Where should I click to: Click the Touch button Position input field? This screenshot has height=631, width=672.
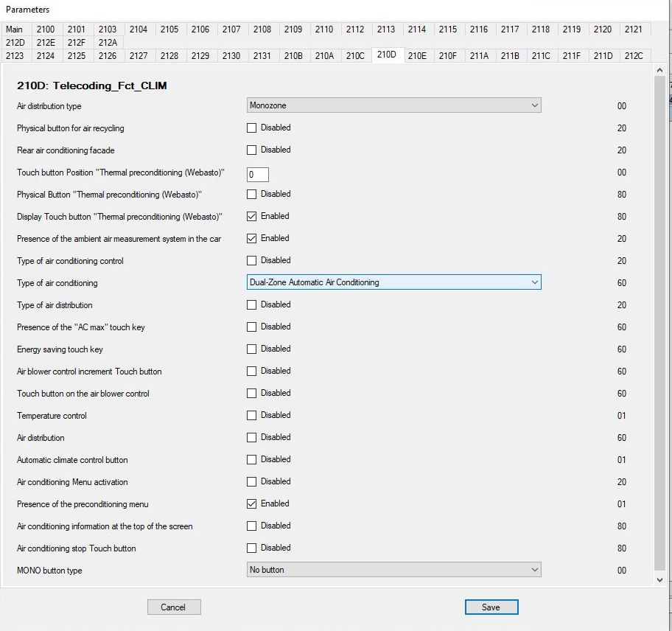point(258,175)
